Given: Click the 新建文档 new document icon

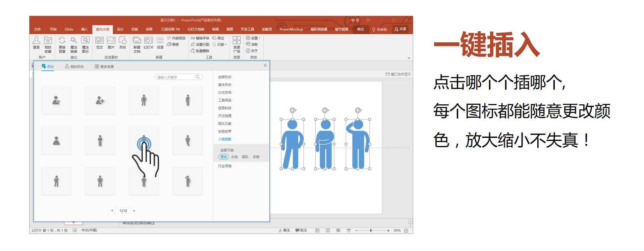Looking at the screenshot, I should pos(137,45).
